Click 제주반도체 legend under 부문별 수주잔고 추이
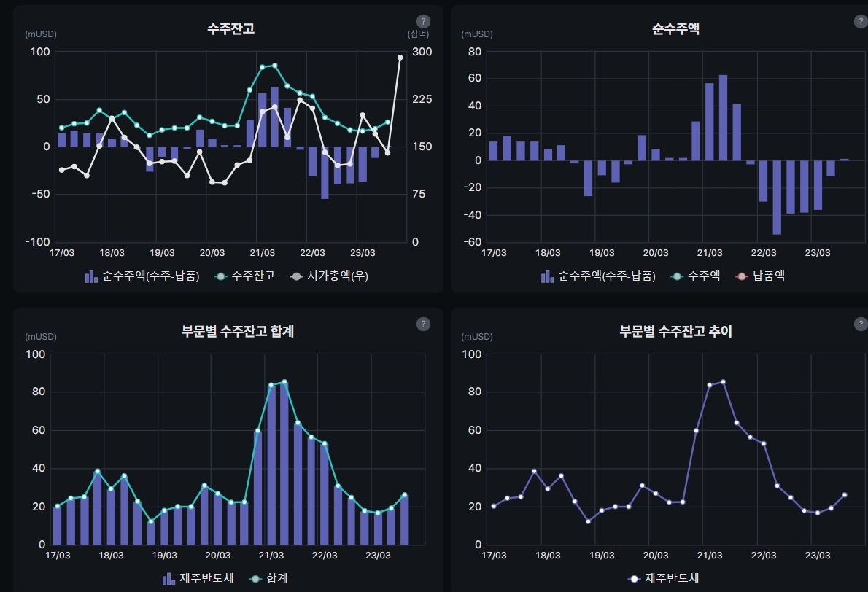Viewport: 868px width, 592px height. coord(671,577)
